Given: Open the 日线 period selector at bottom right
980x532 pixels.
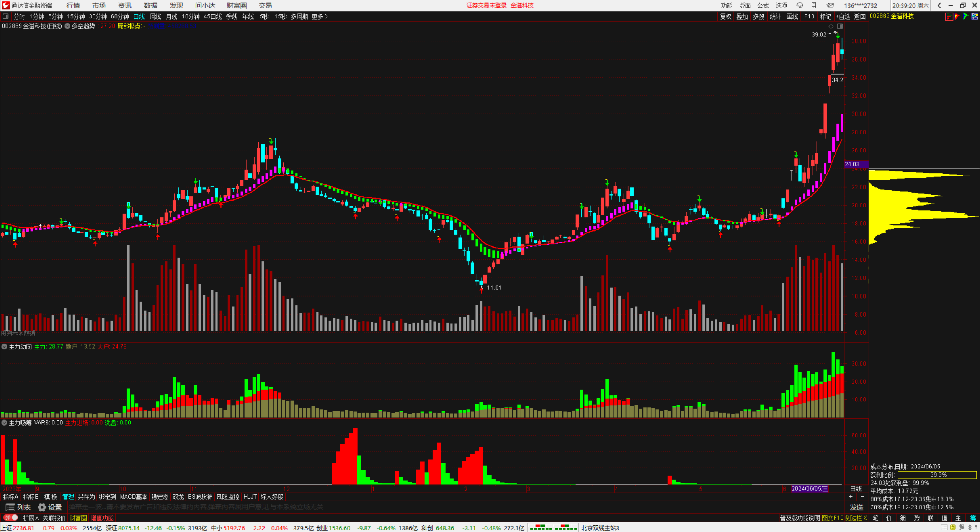Looking at the screenshot, I should [856, 489].
